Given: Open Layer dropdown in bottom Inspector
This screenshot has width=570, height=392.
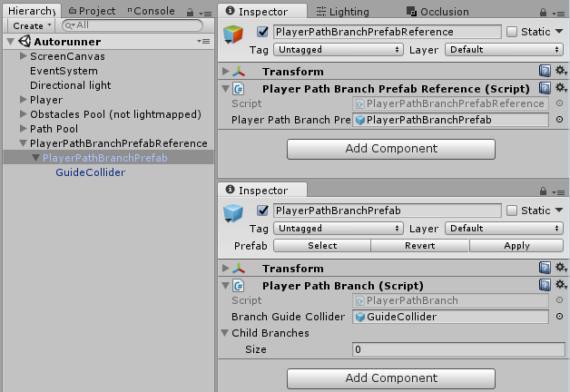Looking at the screenshot, I should [505, 228].
